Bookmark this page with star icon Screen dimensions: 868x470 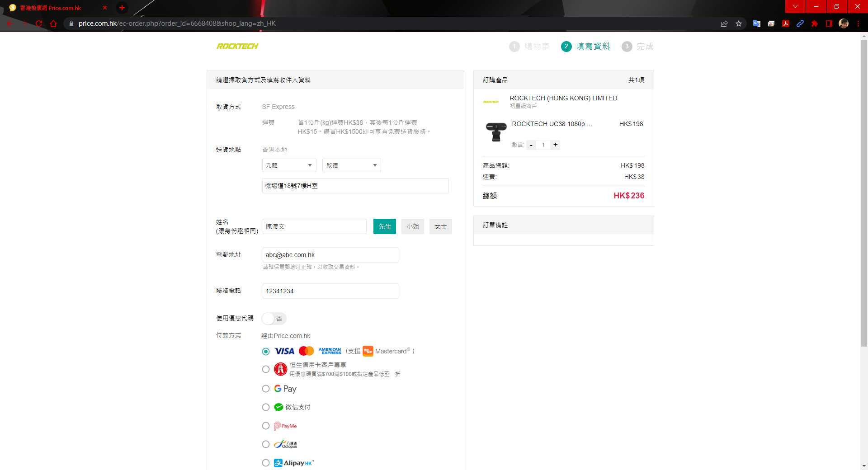739,23
